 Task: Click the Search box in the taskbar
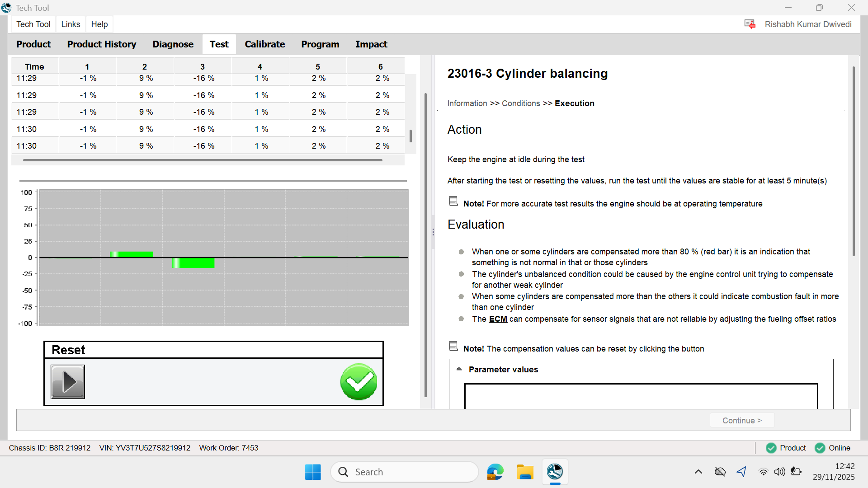point(405,472)
